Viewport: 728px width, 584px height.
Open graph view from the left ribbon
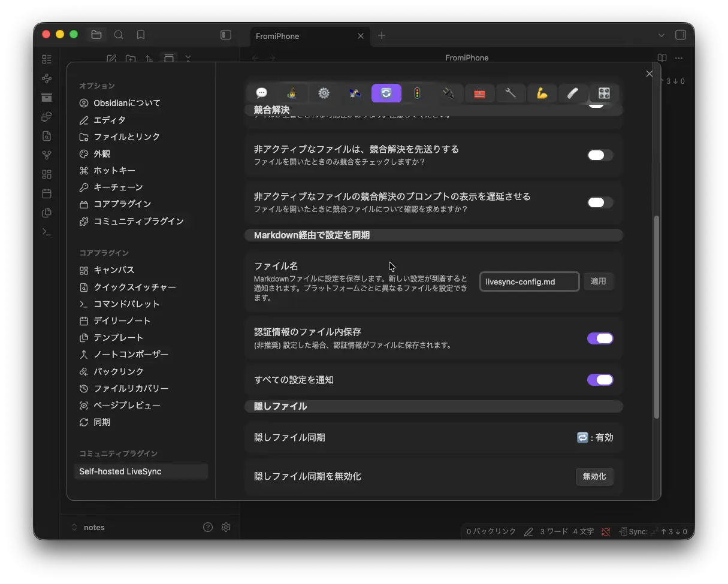point(47,78)
